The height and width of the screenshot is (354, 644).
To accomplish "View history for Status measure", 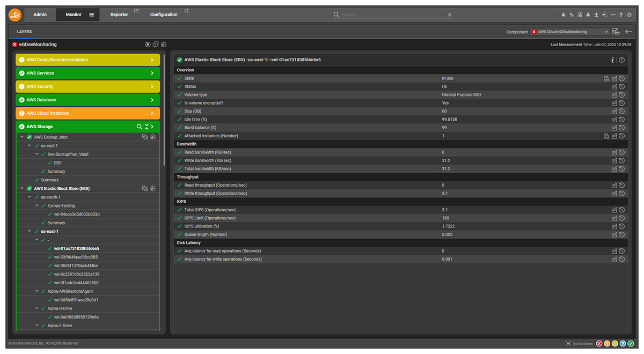I will pyautogui.click(x=621, y=86).
